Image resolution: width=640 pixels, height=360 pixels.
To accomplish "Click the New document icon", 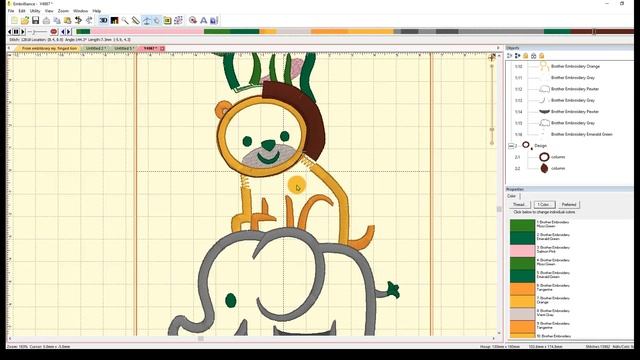I will tap(14, 20).
